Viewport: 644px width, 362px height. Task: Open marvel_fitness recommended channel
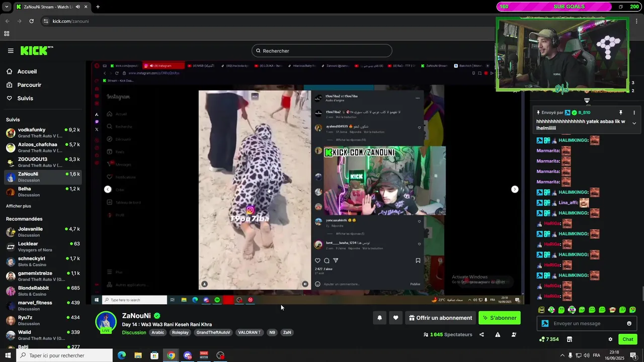(x=43, y=306)
